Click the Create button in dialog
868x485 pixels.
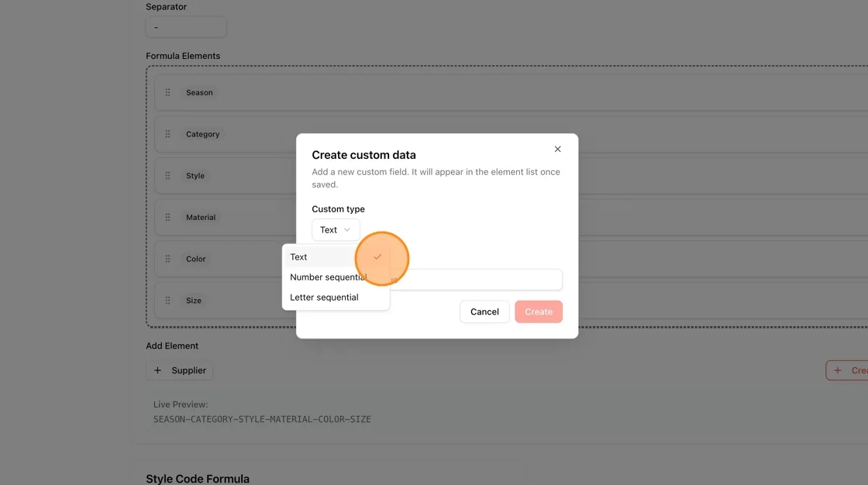pyautogui.click(x=539, y=311)
